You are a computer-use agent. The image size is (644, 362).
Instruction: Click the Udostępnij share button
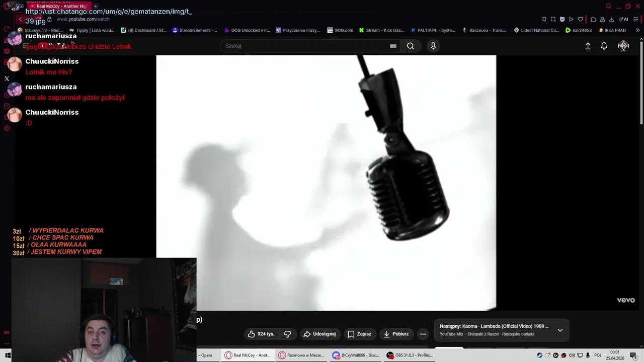pyautogui.click(x=319, y=334)
